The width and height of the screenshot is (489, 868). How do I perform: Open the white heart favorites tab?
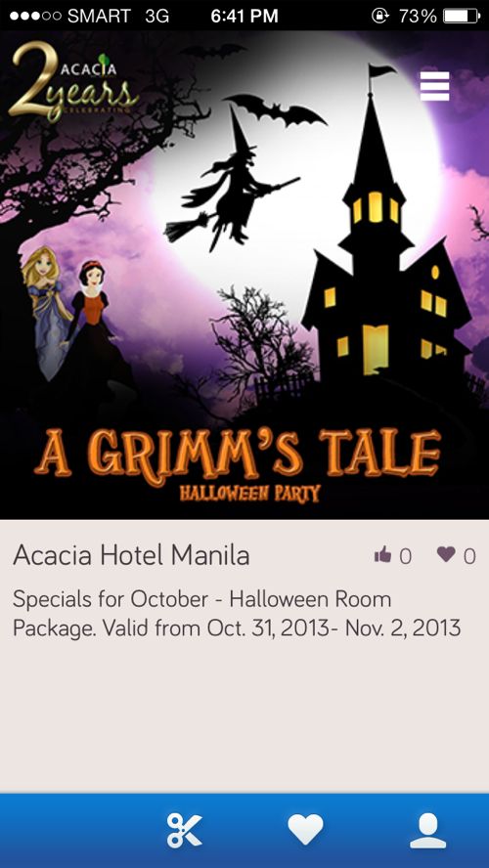[x=305, y=830]
